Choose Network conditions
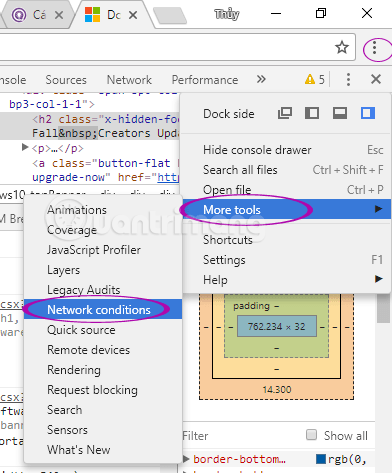The width and height of the screenshot is (392, 473). tap(103, 309)
